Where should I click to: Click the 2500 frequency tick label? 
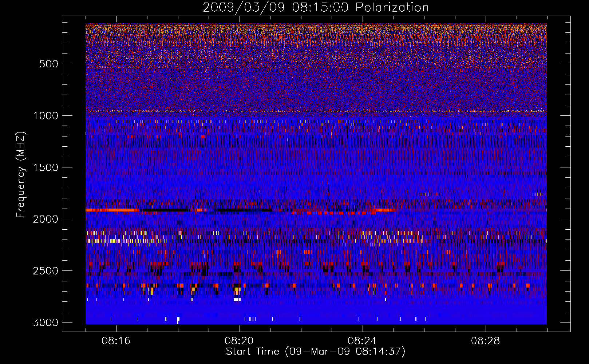click(46, 271)
